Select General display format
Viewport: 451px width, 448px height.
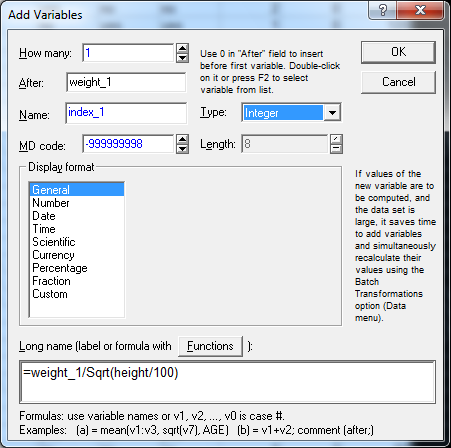click(77, 190)
